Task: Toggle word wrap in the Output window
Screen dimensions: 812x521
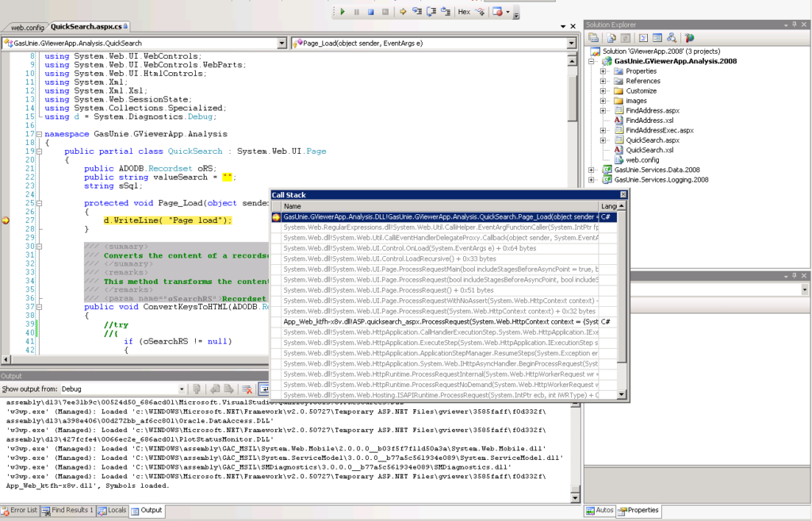Action: click(263, 389)
